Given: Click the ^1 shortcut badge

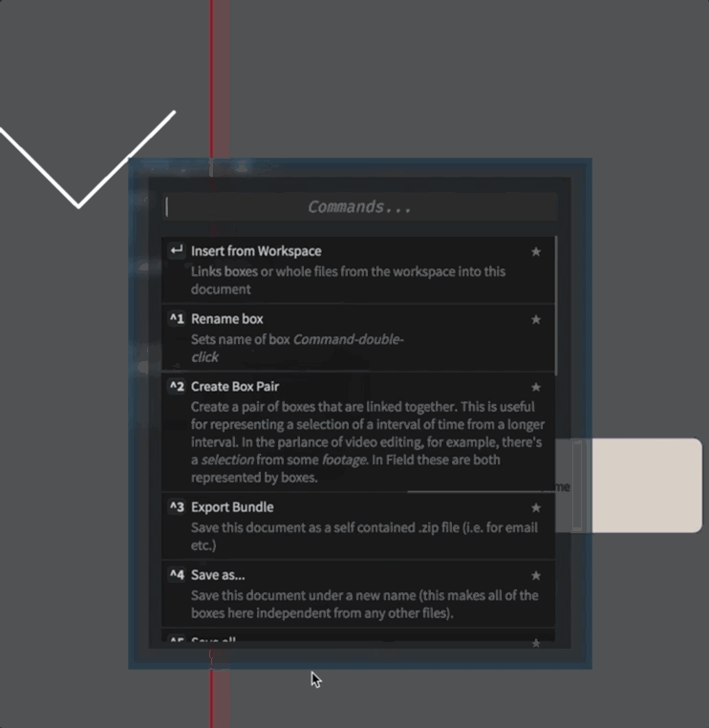Looking at the screenshot, I should [x=177, y=319].
